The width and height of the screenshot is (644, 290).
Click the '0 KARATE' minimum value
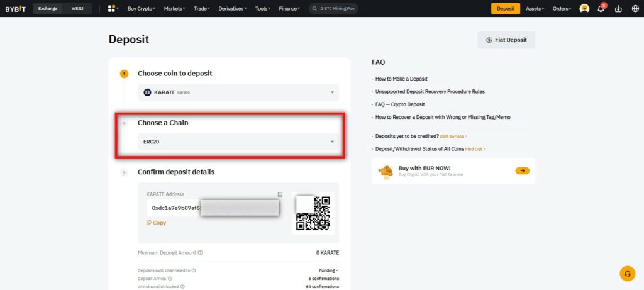328,253
